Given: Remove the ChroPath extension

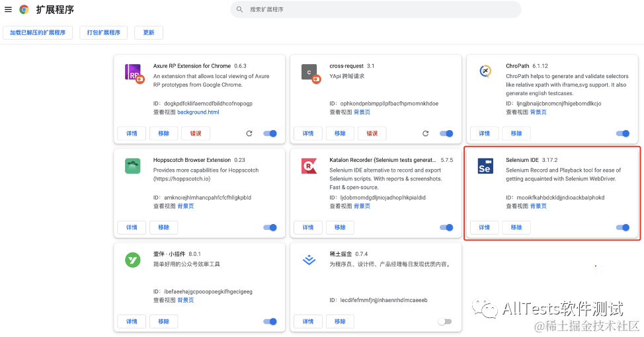Looking at the screenshot, I should point(516,133).
